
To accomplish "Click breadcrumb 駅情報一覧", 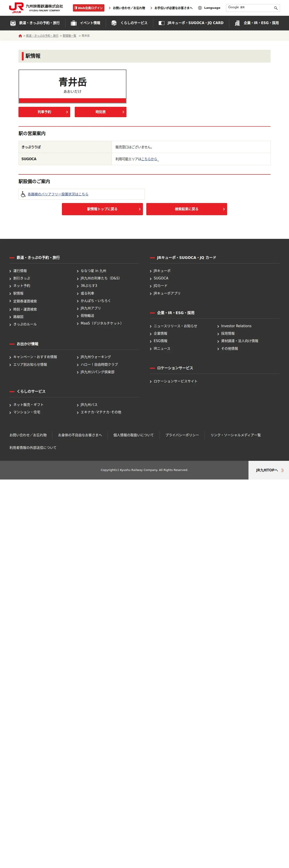I will [69, 36].
